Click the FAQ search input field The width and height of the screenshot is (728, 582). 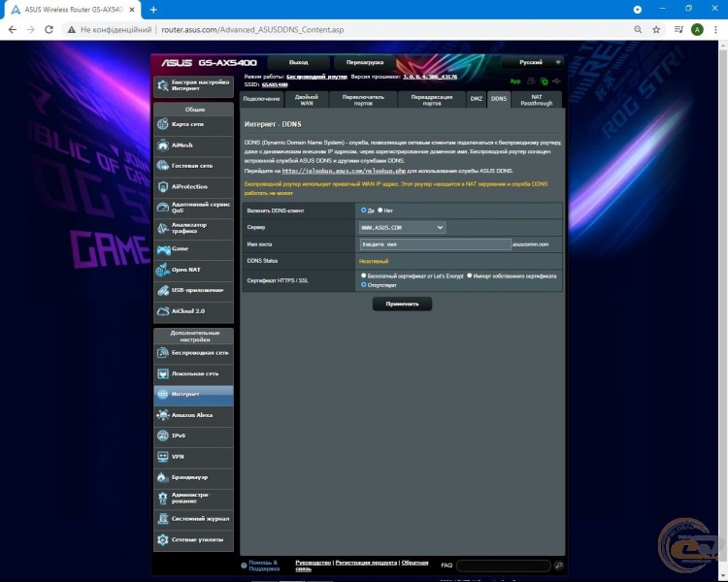pyautogui.click(x=504, y=566)
